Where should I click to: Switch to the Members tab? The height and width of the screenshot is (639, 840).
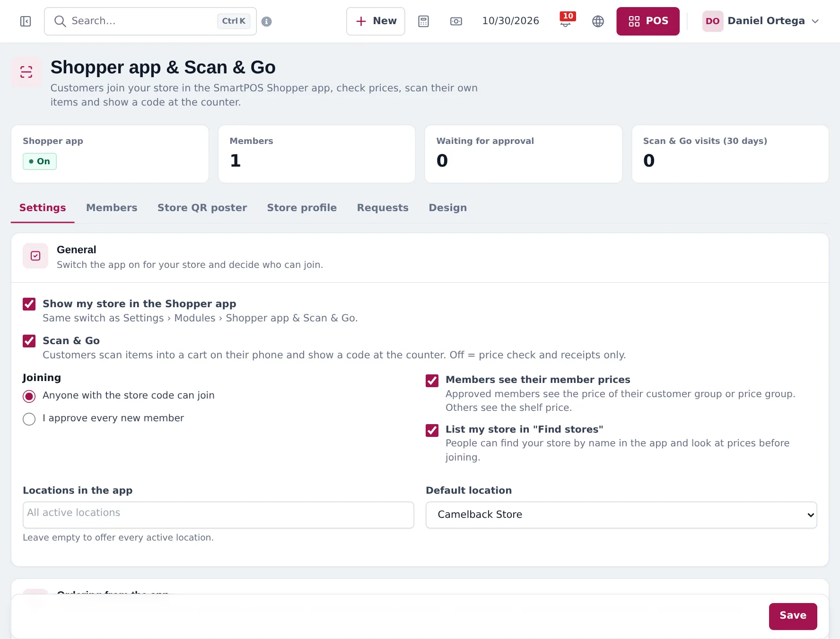(x=112, y=208)
